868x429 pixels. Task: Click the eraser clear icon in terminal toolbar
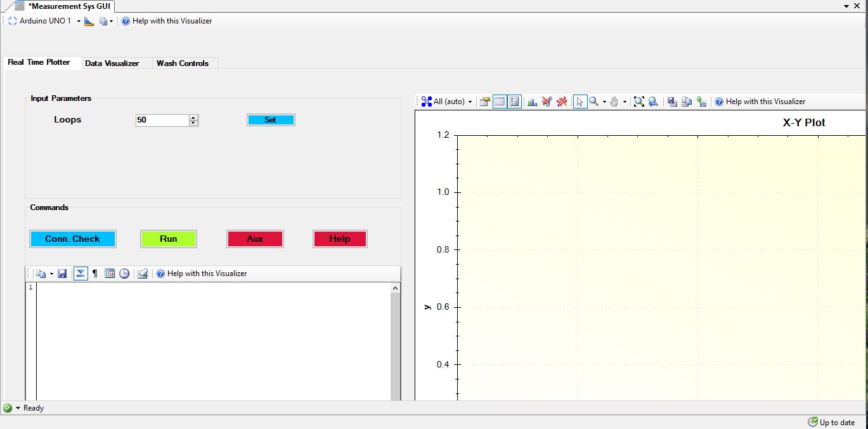coord(143,274)
